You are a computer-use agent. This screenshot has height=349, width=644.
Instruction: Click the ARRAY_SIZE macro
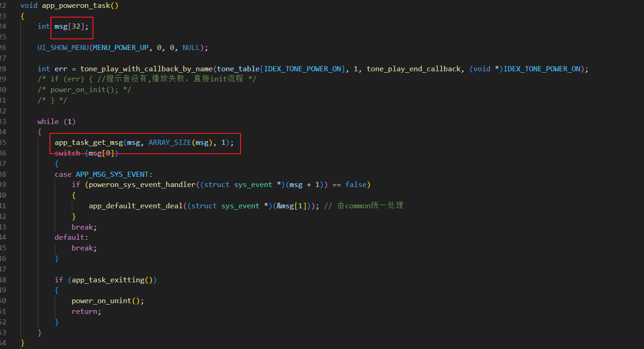170,143
